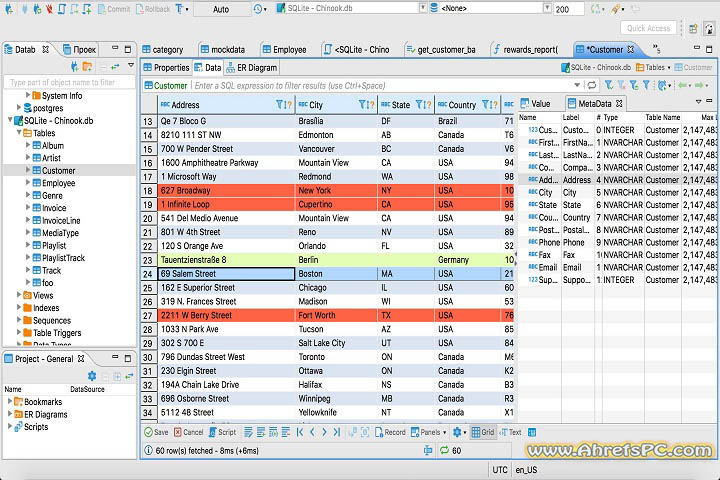The width and height of the screenshot is (720, 480).
Task: Click the last edit-row icon before navigation arrows
Action: click(286, 432)
